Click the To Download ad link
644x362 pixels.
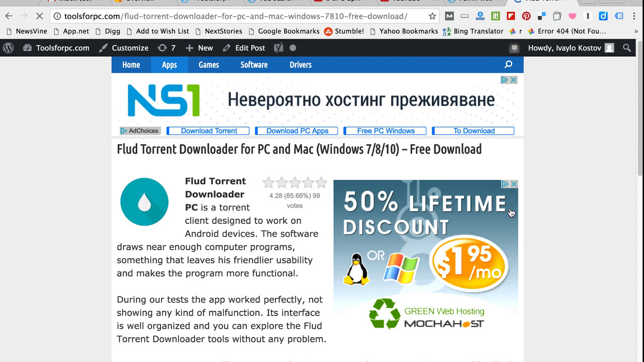[x=473, y=131]
